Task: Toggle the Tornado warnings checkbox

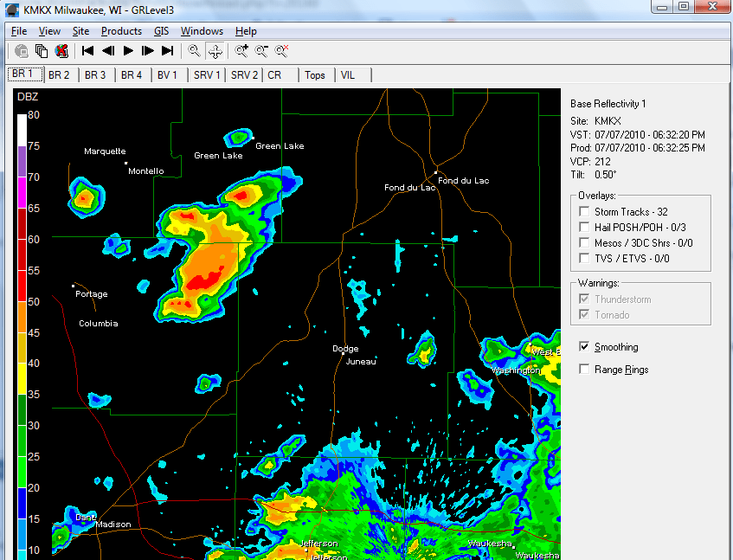Action: (584, 314)
